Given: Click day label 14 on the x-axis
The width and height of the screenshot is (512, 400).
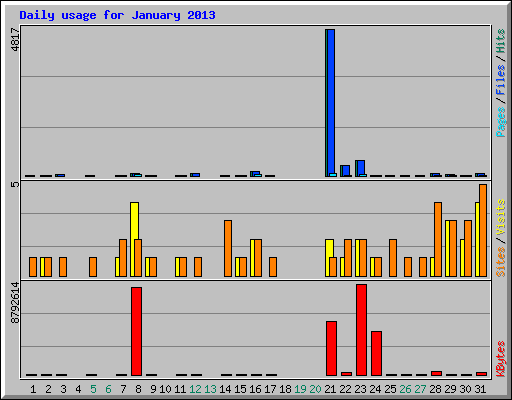Looking at the screenshot, I should pos(225,389).
